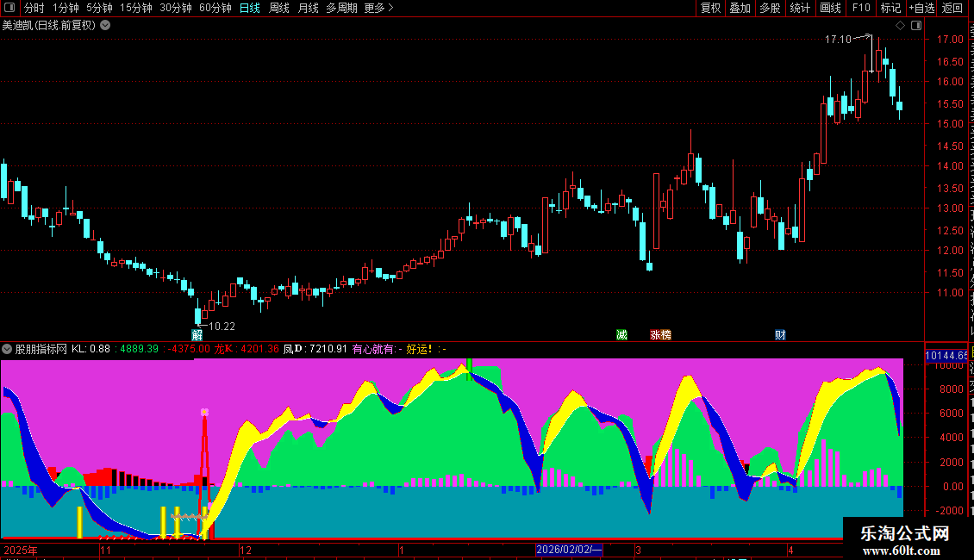Expand the 股朋指标网 indicator dropdown
Screen dimensions: 974x560
(7, 349)
